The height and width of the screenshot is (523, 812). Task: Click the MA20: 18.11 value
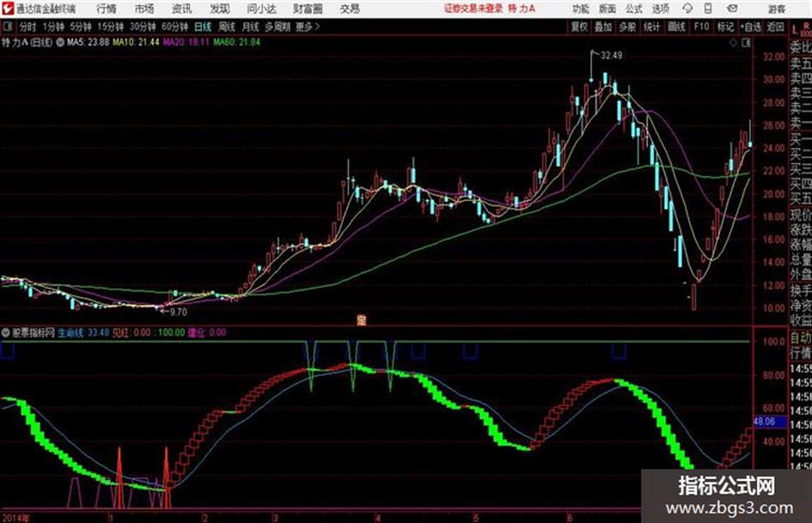(186, 42)
